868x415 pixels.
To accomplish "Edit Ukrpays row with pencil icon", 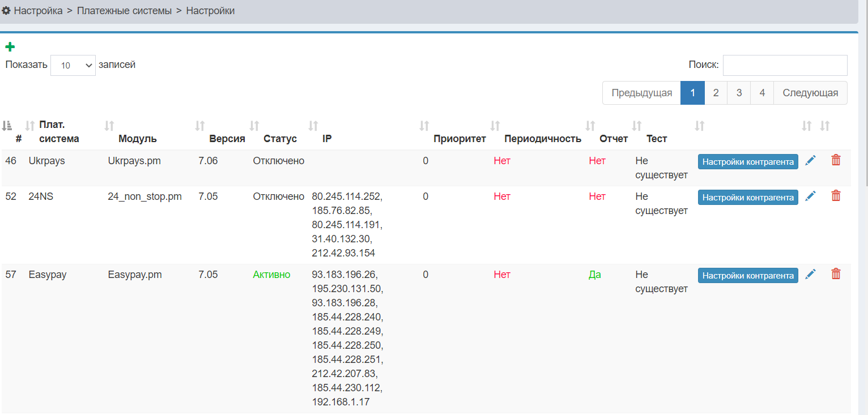I will [811, 161].
